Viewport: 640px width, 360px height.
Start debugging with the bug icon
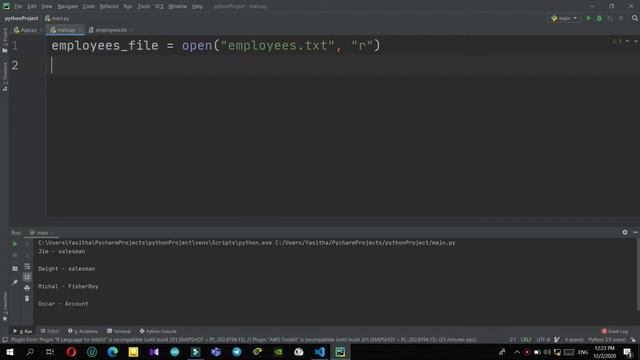(x=599, y=18)
